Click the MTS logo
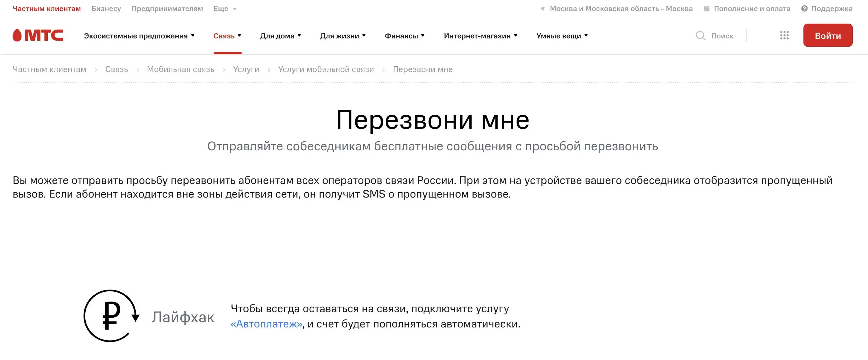 pyautogui.click(x=38, y=35)
